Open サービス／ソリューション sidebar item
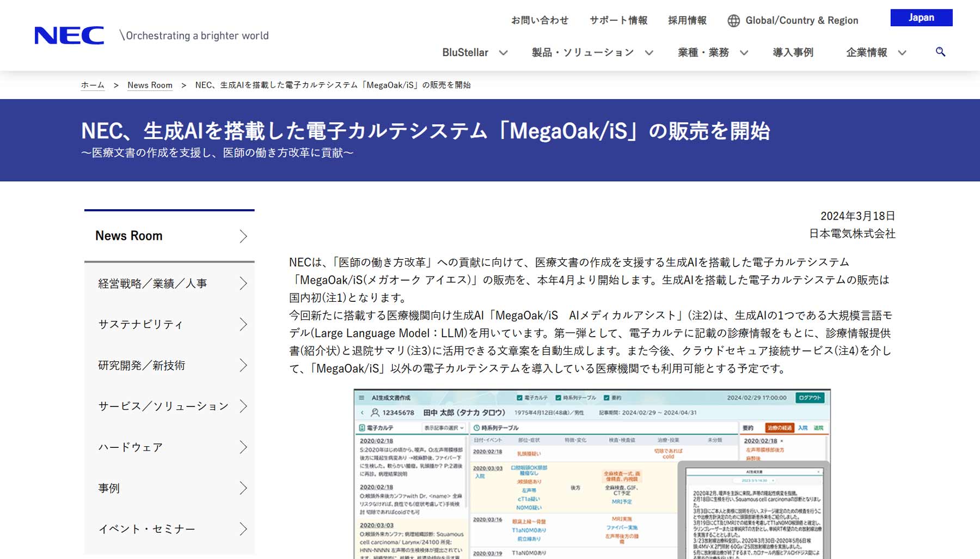 [163, 406]
